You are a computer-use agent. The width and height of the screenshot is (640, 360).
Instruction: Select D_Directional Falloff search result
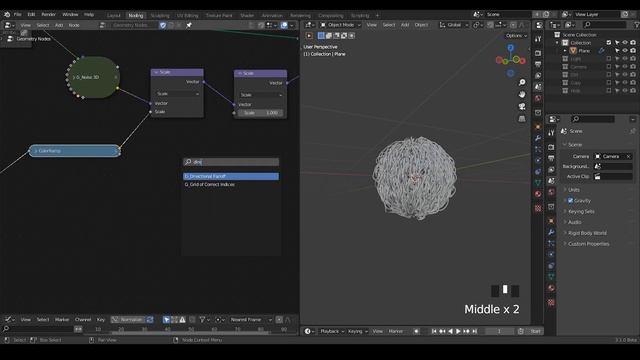click(x=231, y=176)
